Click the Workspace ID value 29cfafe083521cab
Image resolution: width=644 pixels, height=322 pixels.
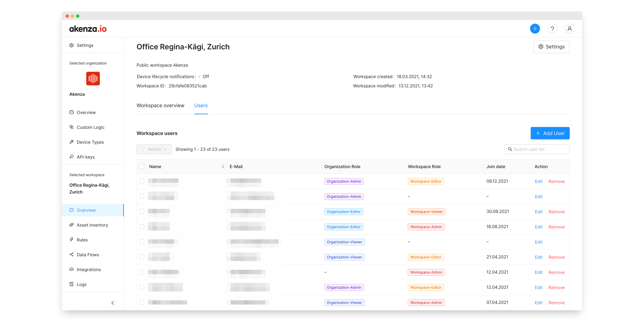[x=187, y=86]
